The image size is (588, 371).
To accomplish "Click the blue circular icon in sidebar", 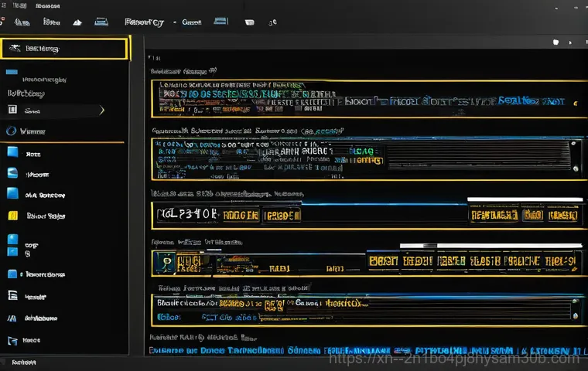I will point(11,131).
